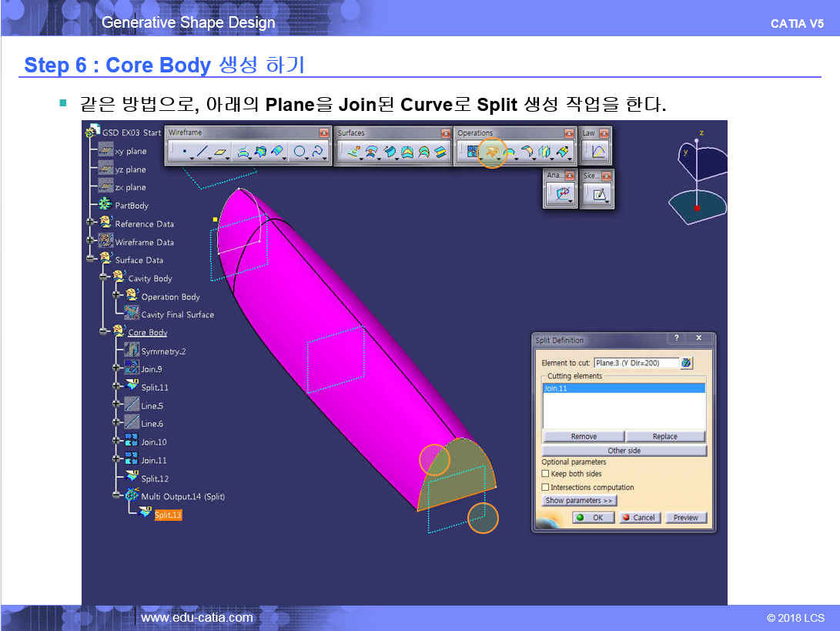Viewport: 840px width, 631px height.
Task: Choose the Circle tool in Wireframe toolbar
Action: (x=298, y=153)
